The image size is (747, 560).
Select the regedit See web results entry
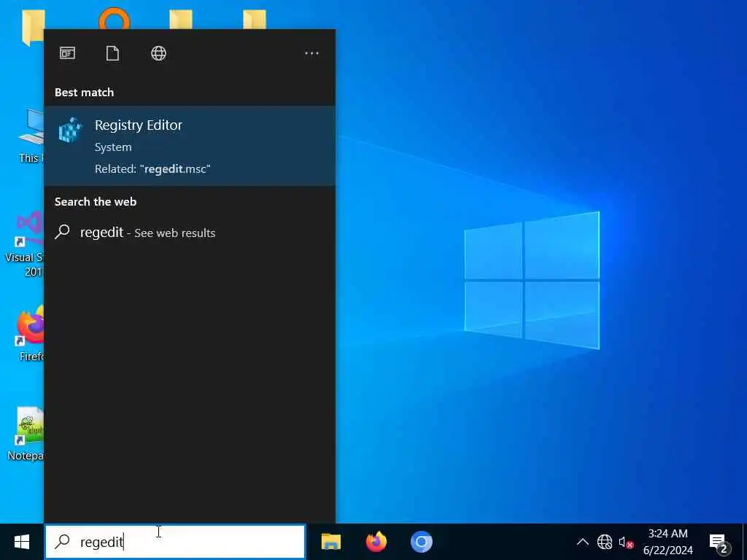click(190, 233)
